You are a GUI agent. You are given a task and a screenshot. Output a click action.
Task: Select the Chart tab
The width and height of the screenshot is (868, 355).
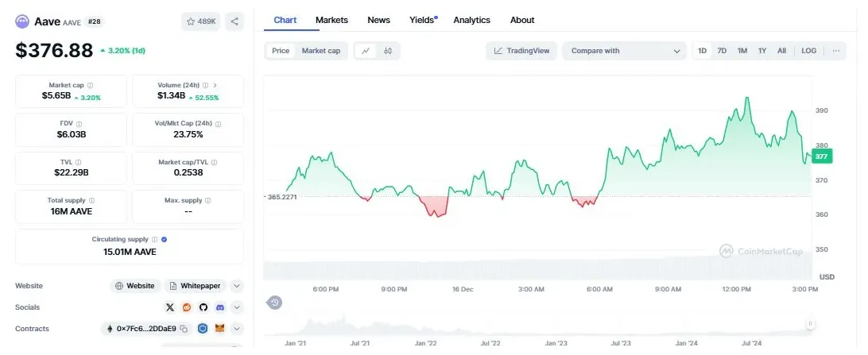285,20
